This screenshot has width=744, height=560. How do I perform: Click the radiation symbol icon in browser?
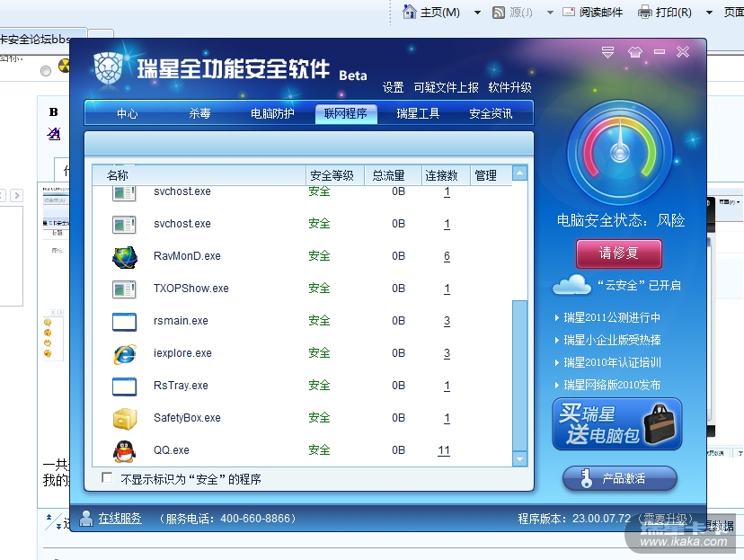pos(64,66)
